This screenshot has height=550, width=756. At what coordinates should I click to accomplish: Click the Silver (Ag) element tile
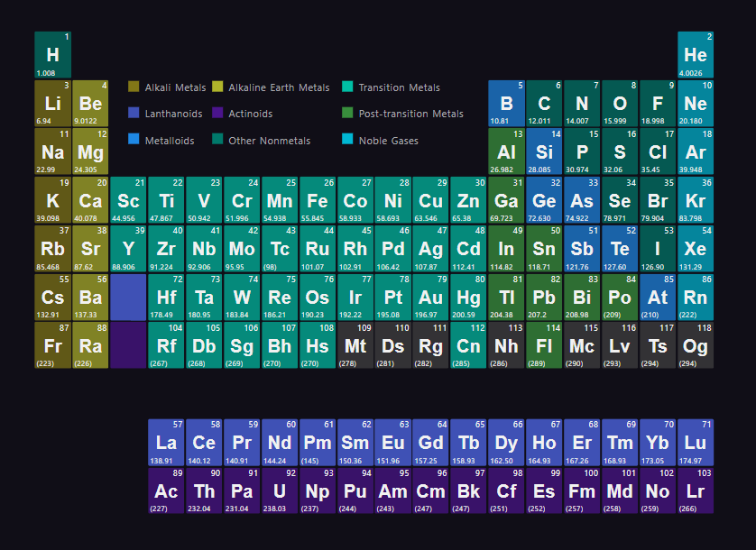pos(430,249)
